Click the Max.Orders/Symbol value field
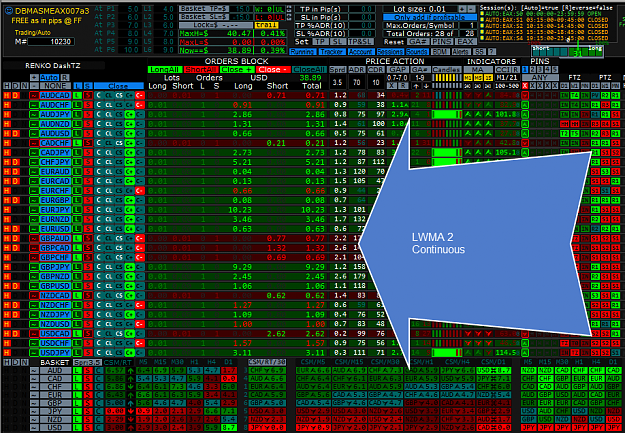This screenshot has width=625, height=433. 467,25
